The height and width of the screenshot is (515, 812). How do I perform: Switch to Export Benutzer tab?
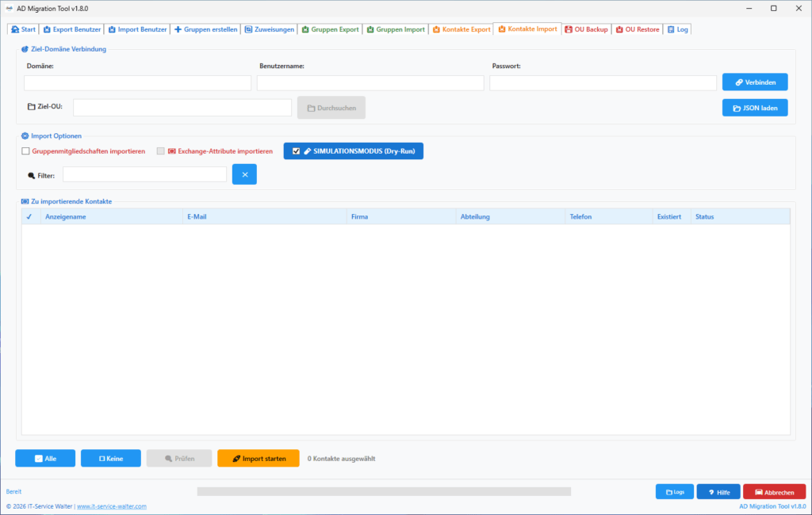point(72,29)
